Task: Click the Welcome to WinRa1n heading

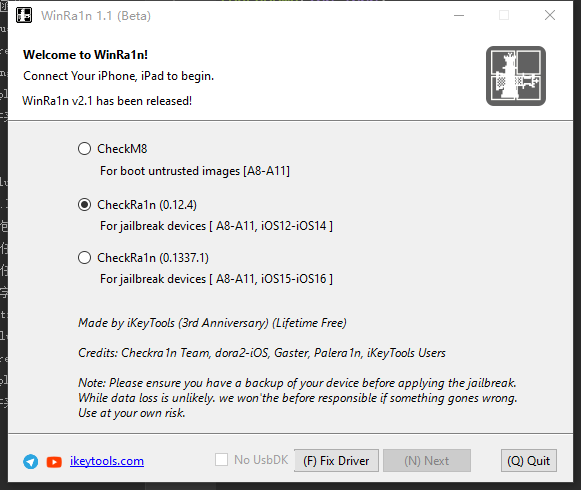Action: coord(86,55)
